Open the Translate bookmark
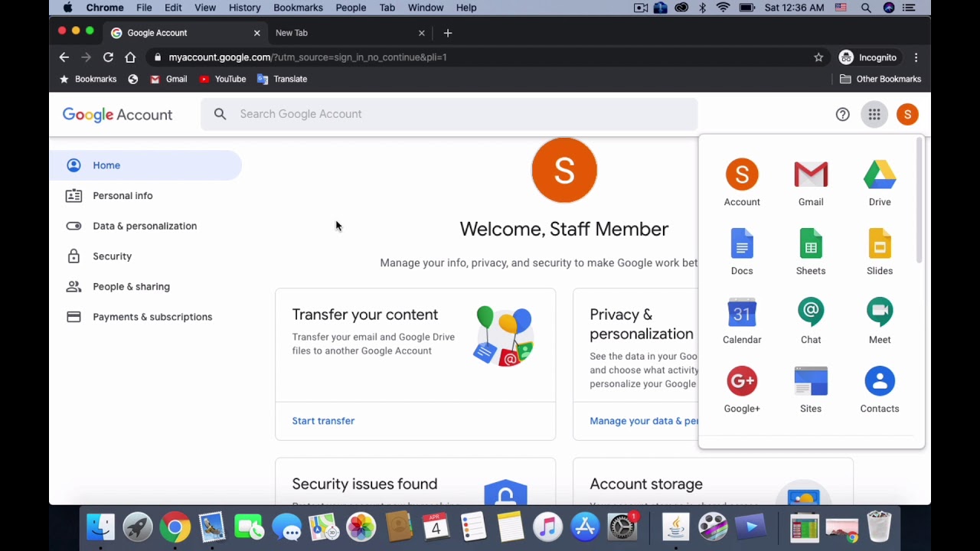Image resolution: width=980 pixels, height=551 pixels. tap(282, 79)
